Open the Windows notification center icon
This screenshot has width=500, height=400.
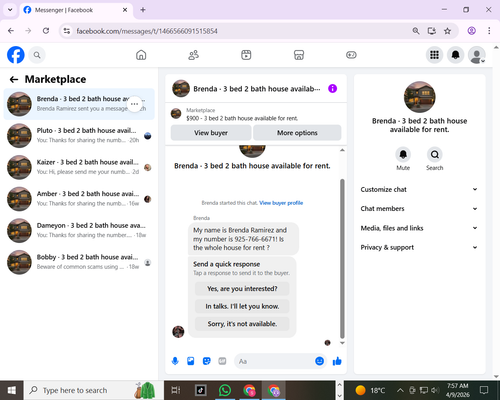point(484,390)
